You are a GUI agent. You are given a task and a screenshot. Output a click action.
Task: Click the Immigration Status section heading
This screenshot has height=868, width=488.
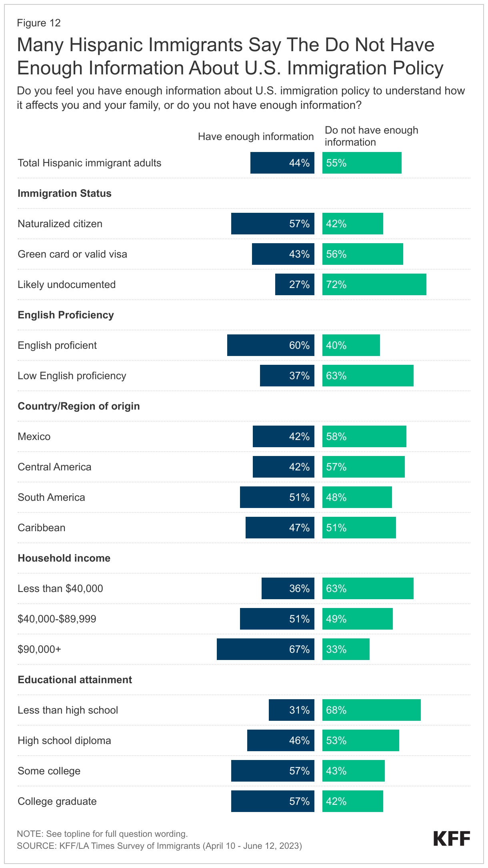[x=64, y=193]
